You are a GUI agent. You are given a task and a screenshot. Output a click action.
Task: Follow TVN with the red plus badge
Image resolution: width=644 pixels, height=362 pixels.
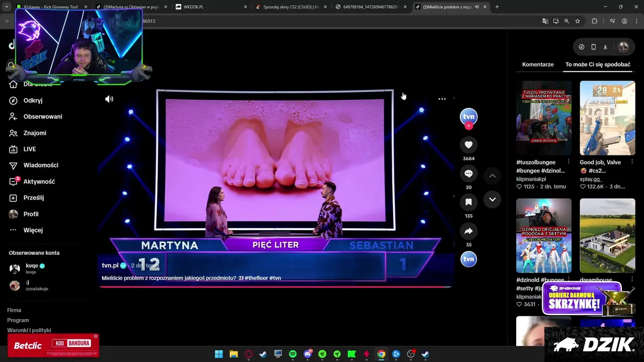[468, 126]
